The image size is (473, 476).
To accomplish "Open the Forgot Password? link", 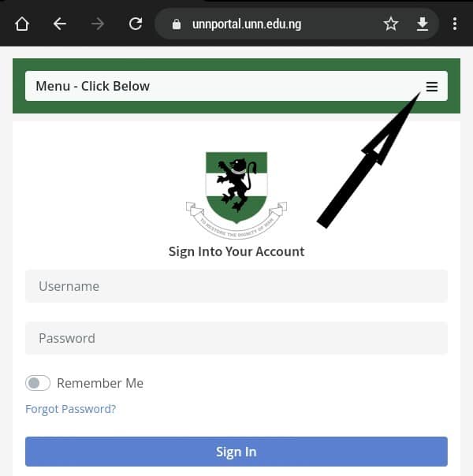I will coord(70,409).
